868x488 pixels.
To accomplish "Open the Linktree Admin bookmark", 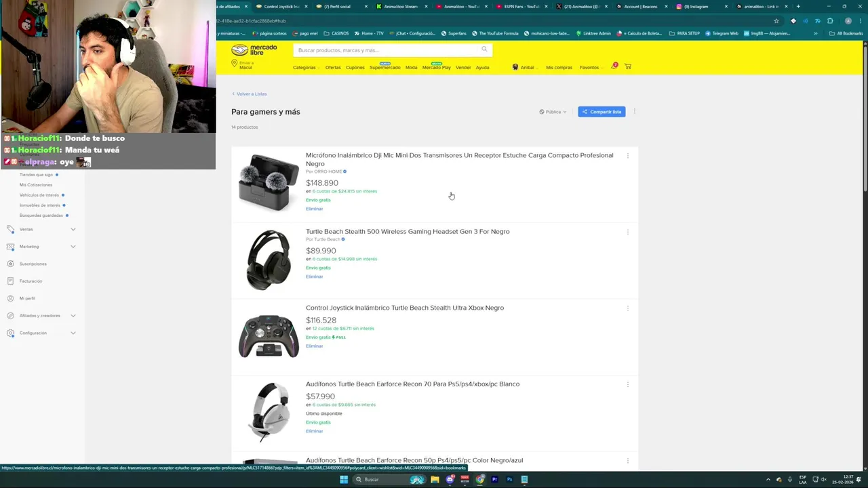I will 593,33.
